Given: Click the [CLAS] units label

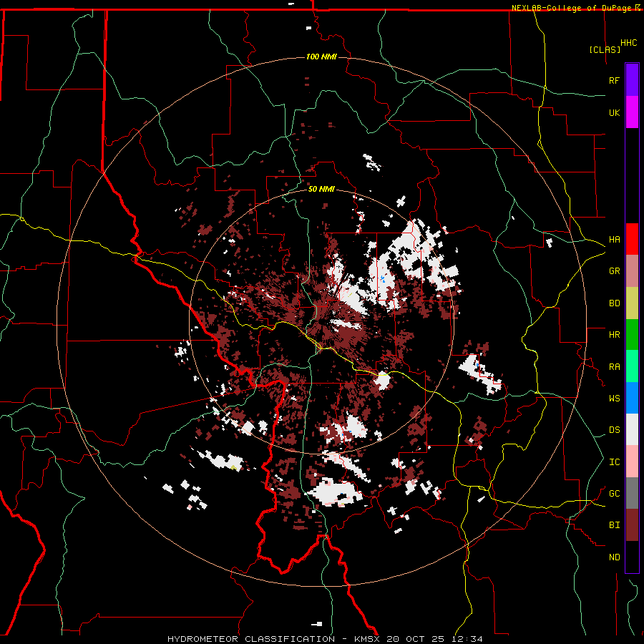Looking at the screenshot, I should click(605, 49).
